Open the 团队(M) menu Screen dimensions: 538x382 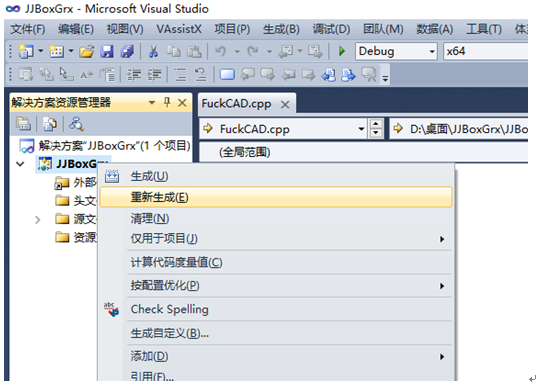tap(383, 29)
